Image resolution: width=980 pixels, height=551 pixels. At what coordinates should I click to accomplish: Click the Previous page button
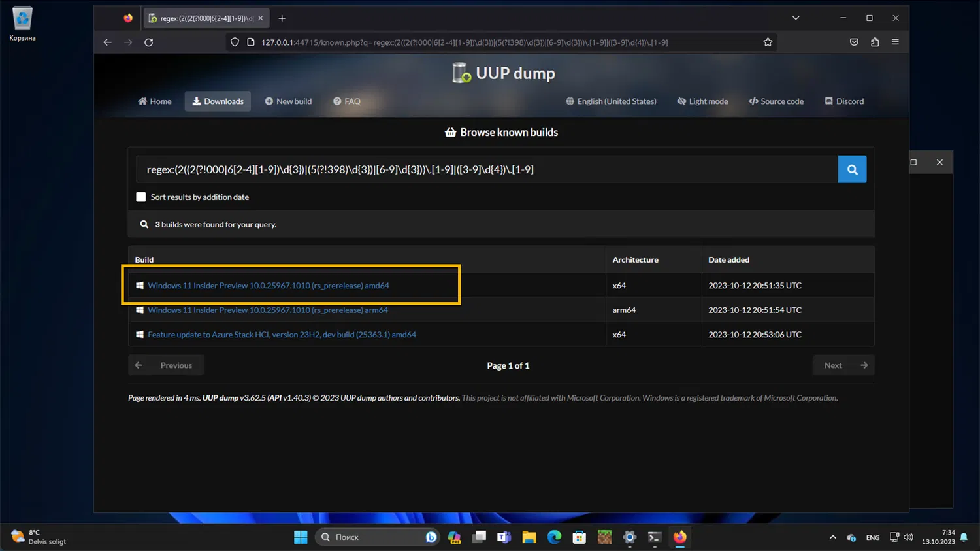[x=166, y=365]
